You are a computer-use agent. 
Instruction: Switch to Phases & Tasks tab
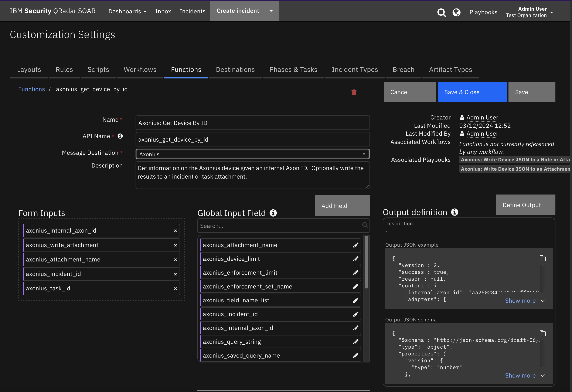point(293,70)
